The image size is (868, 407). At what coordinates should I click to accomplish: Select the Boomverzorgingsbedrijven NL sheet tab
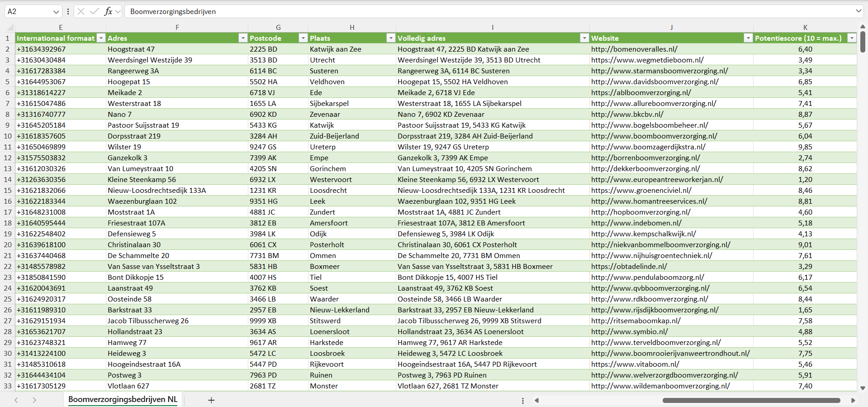click(x=123, y=399)
